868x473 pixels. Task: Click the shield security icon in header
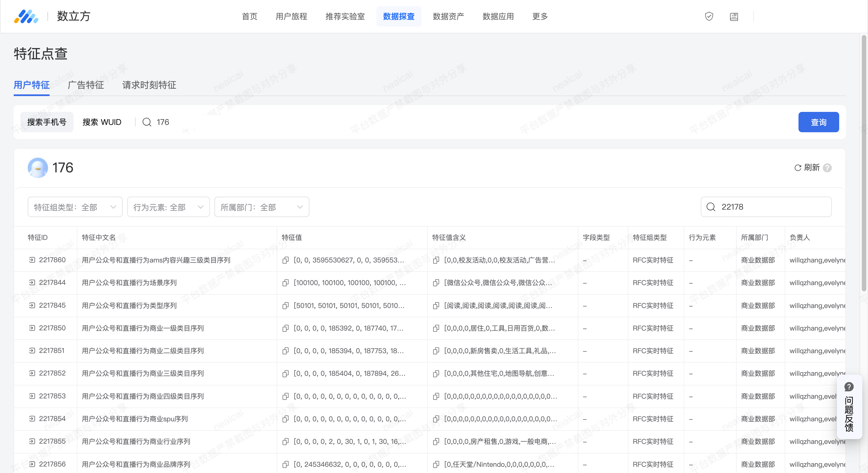coord(709,16)
